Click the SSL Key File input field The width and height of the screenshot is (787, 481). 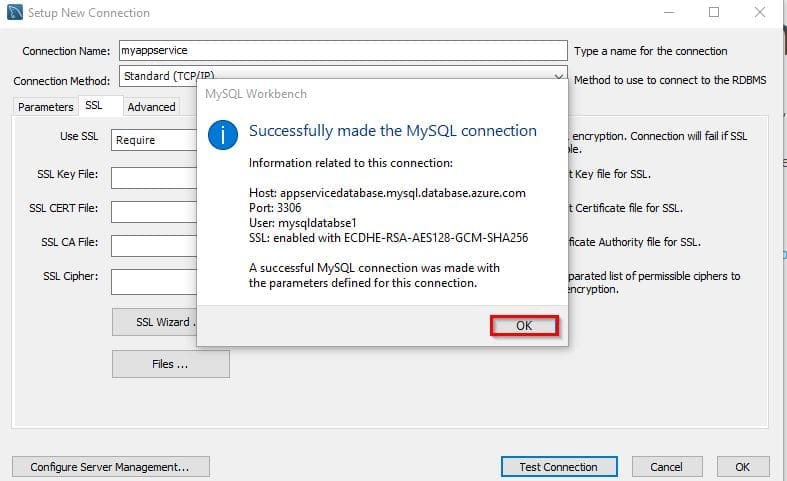pos(154,178)
